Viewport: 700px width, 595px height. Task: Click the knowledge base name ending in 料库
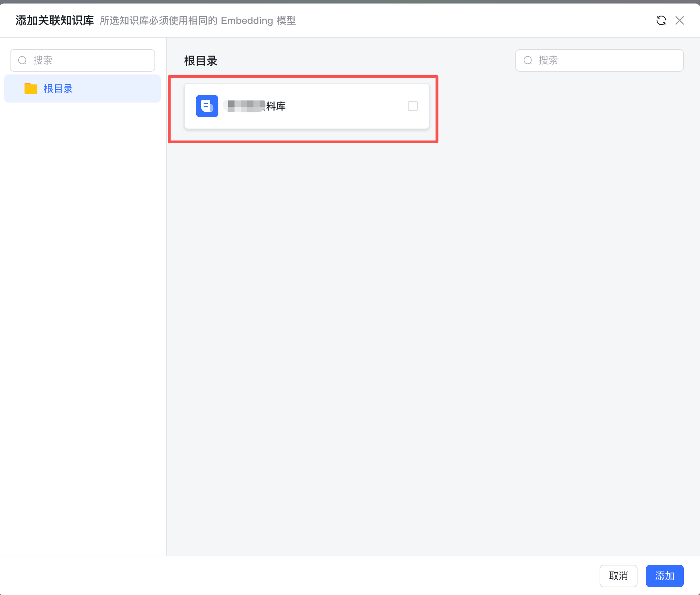tap(255, 106)
